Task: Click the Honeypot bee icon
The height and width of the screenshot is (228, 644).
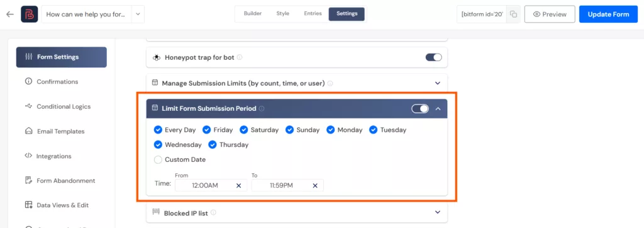Action: (x=157, y=57)
